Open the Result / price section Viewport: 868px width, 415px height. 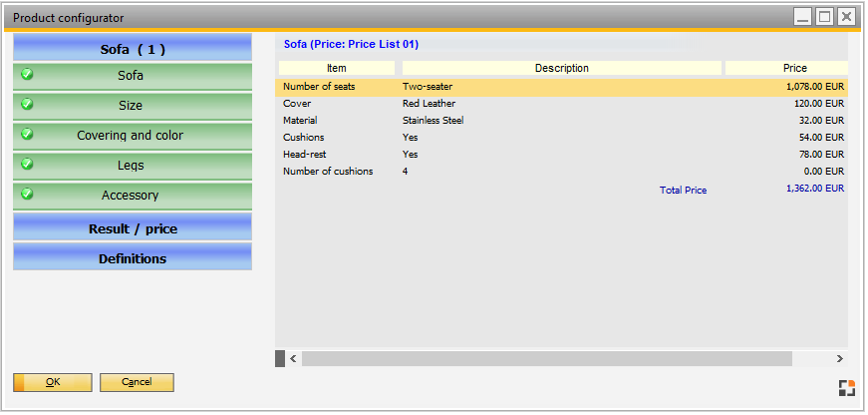[133, 228]
